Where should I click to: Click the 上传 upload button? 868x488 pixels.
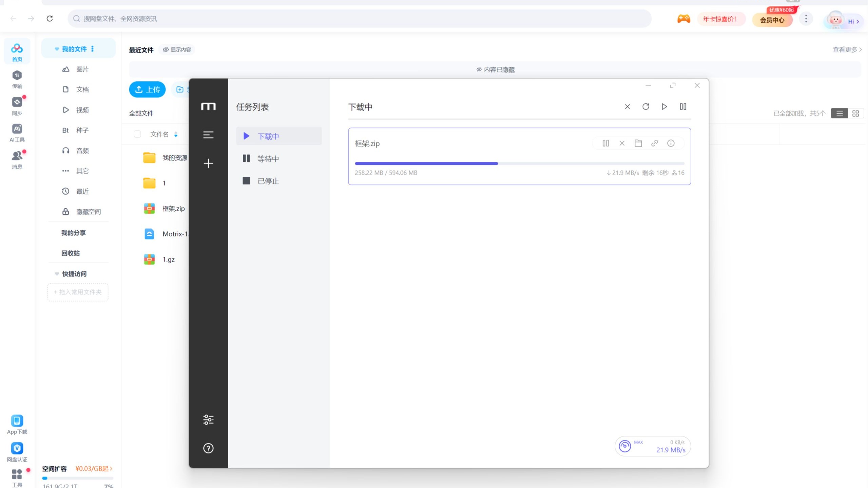tap(147, 89)
